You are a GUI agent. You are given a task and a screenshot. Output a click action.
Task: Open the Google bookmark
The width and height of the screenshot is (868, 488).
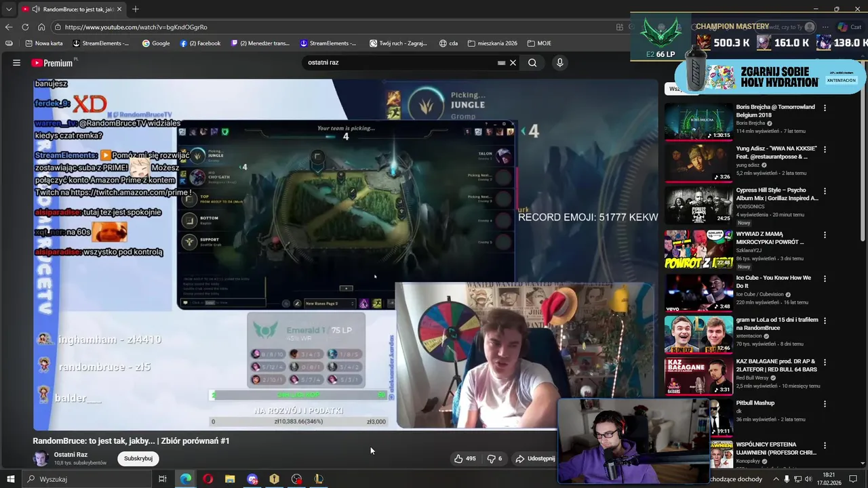pyautogui.click(x=156, y=43)
